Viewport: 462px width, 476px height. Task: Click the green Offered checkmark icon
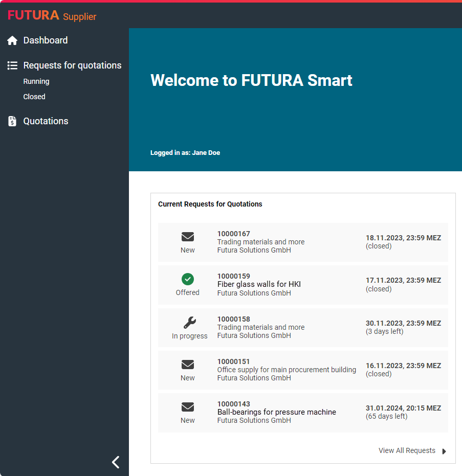pos(188,279)
